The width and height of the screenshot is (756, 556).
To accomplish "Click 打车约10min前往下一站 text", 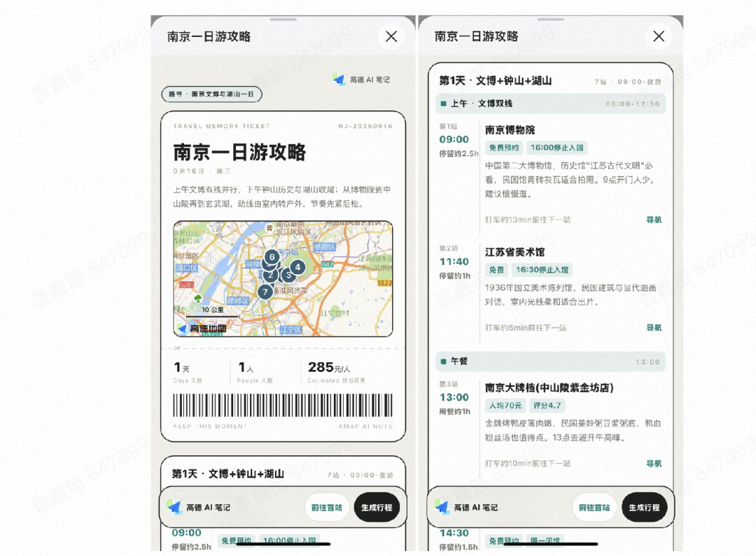I will 528,464.
